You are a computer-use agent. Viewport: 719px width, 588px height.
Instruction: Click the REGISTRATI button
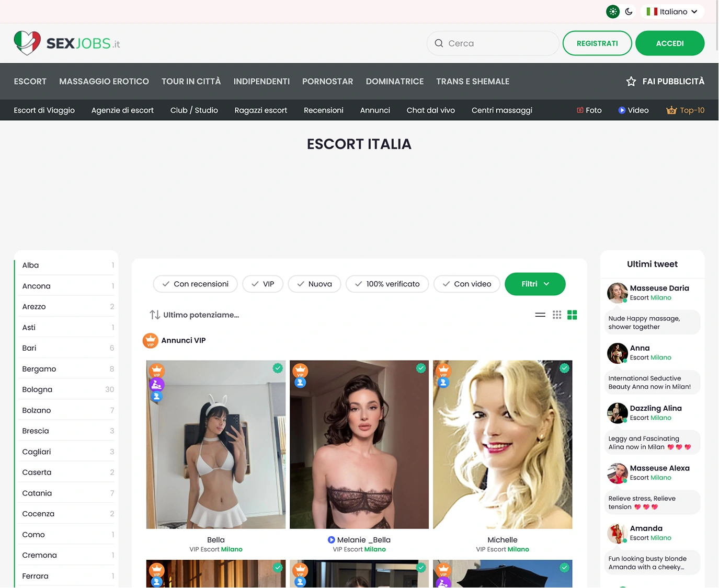[x=597, y=43]
